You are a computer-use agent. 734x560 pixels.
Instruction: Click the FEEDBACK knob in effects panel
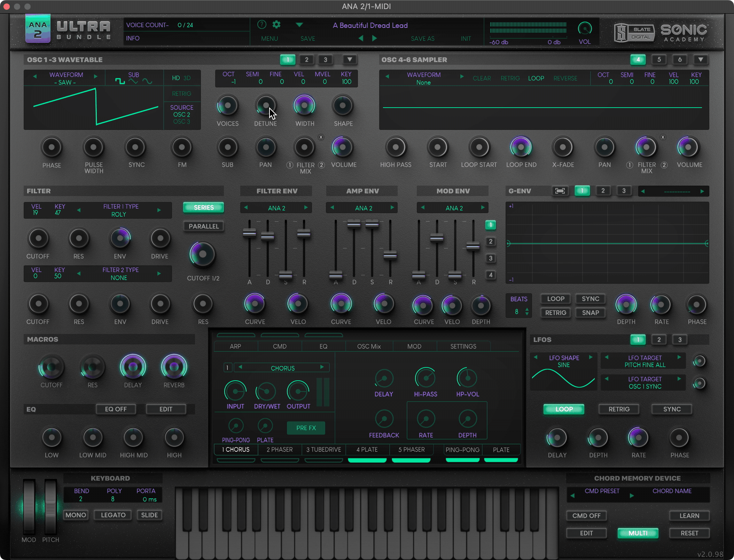coord(384,419)
